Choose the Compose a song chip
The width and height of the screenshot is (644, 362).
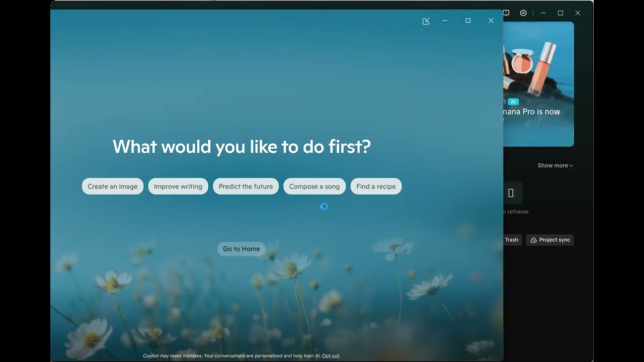point(314,187)
